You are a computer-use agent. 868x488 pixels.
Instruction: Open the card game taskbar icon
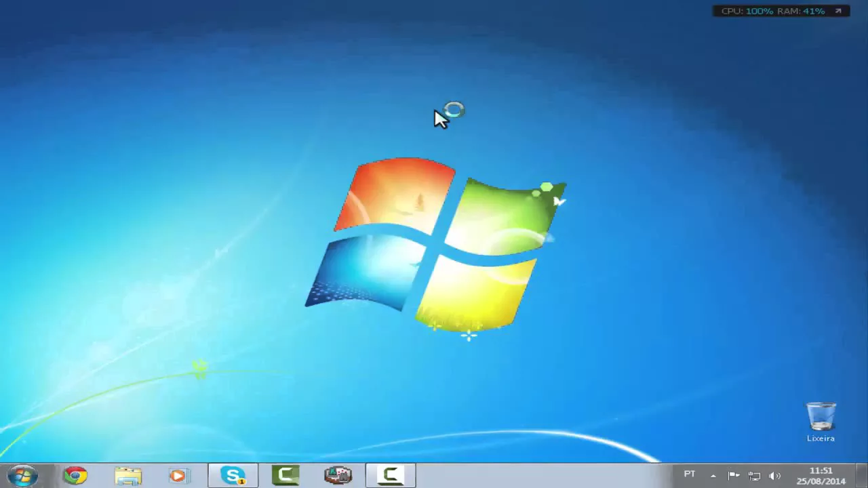tap(338, 476)
